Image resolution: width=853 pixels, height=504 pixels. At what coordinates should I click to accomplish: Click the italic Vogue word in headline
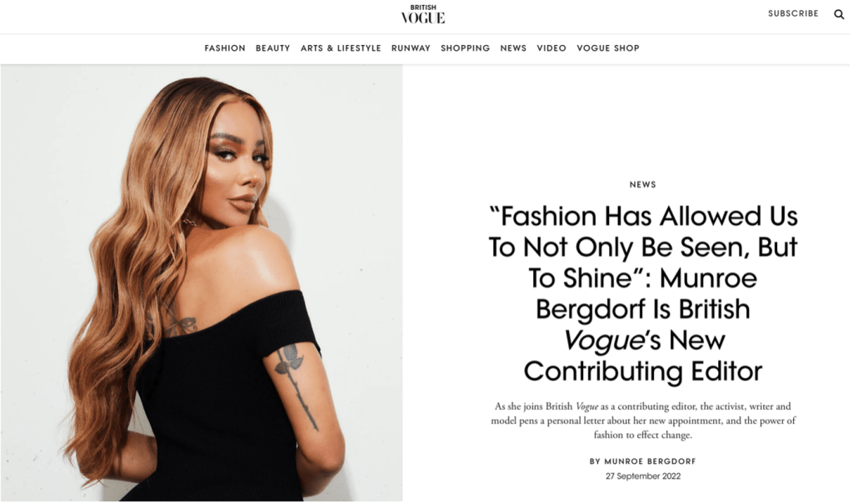click(x=603, y=341)
